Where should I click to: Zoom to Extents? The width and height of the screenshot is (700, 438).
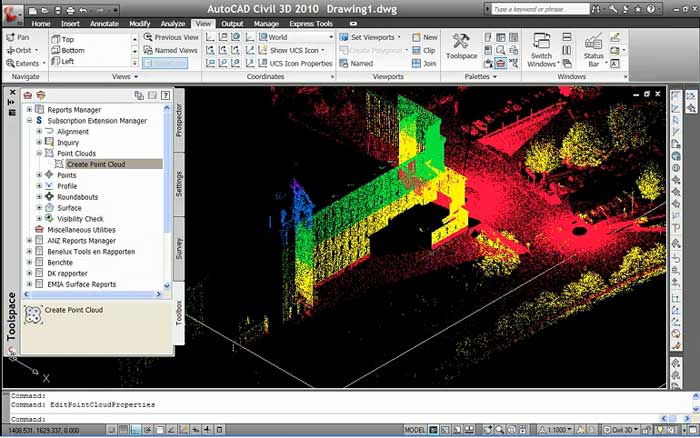coord(22,63)
